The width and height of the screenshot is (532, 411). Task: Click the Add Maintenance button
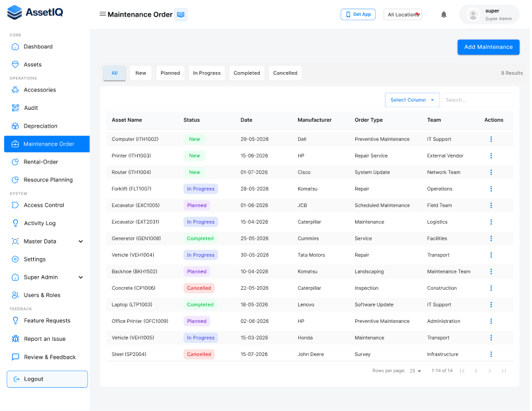tap(488, 47)
